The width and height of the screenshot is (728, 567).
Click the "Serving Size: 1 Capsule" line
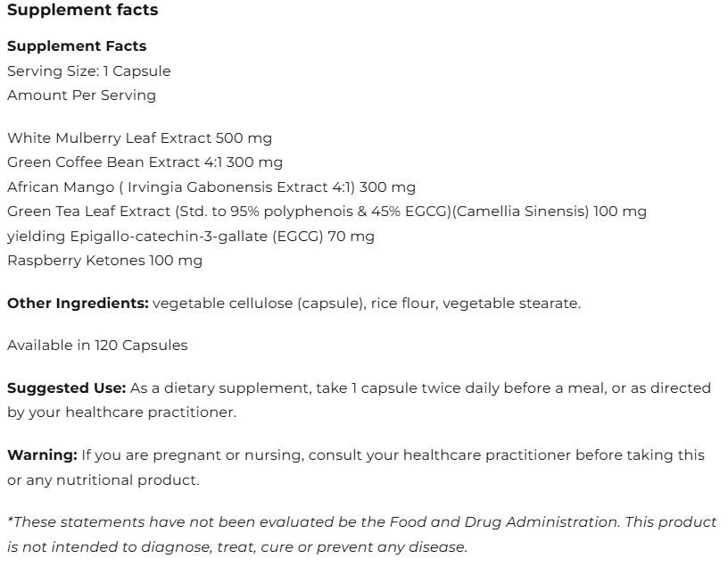[x=88, y=71]
